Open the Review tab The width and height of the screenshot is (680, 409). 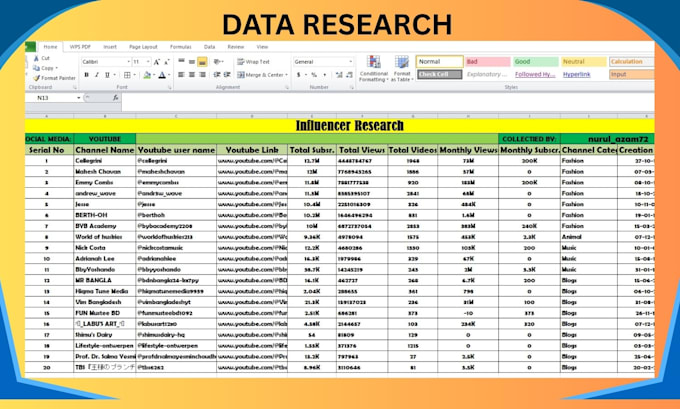pos(235,47)
